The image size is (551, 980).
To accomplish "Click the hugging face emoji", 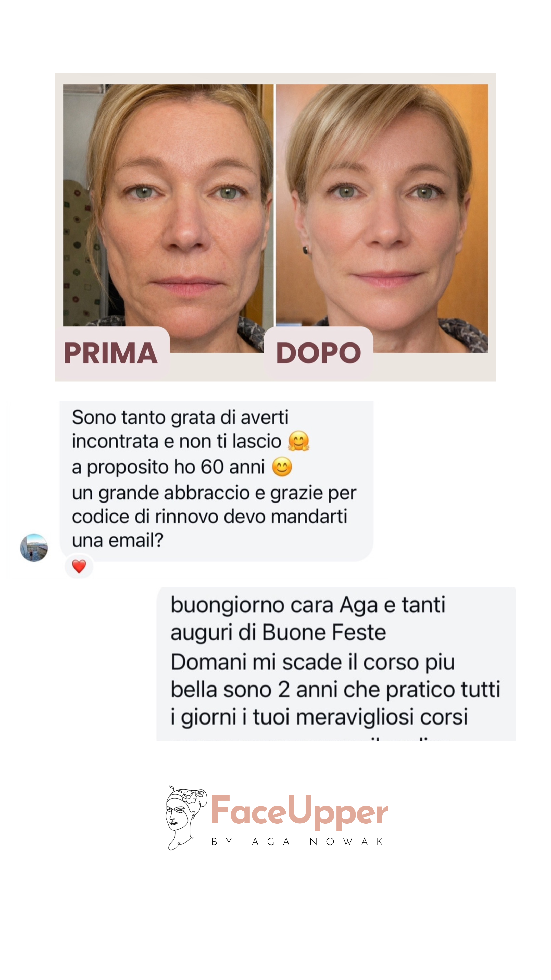I will click(x=298, y=441).
